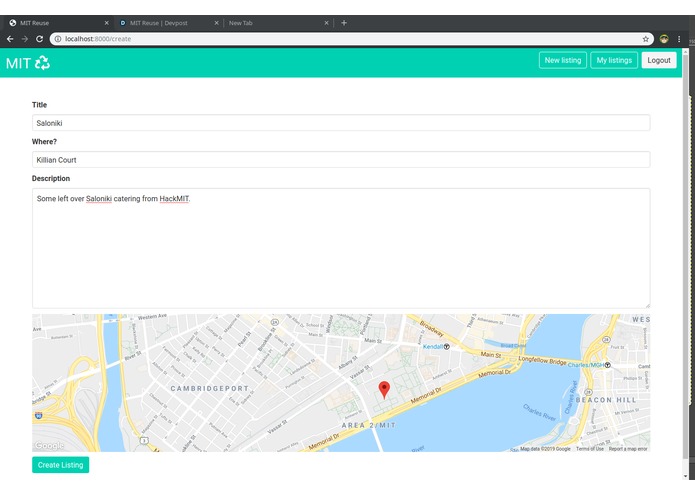Click the red map location pin
Viewport: 695px width, 494px height.
(x=384, y=389)
